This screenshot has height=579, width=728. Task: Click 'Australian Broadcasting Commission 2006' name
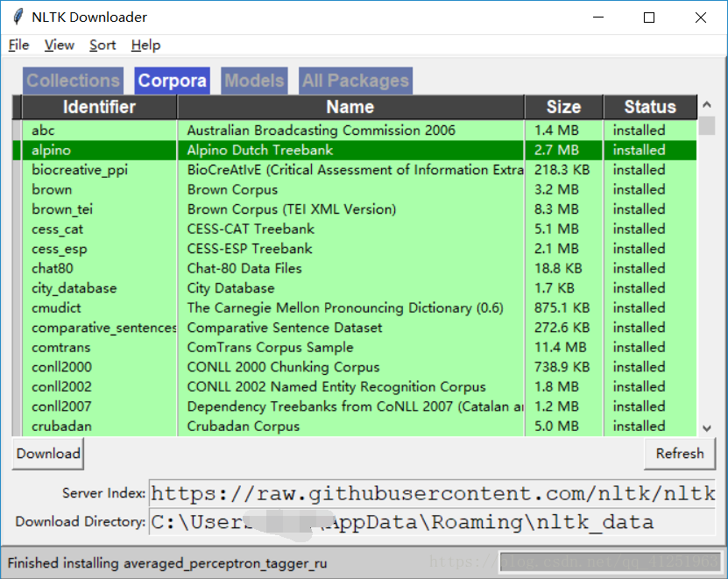click(x=321, y=131)
